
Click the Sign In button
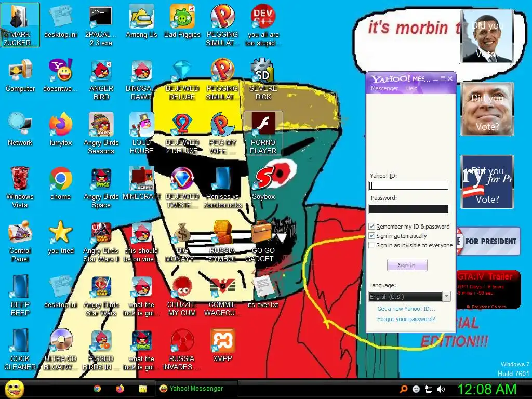407,265
